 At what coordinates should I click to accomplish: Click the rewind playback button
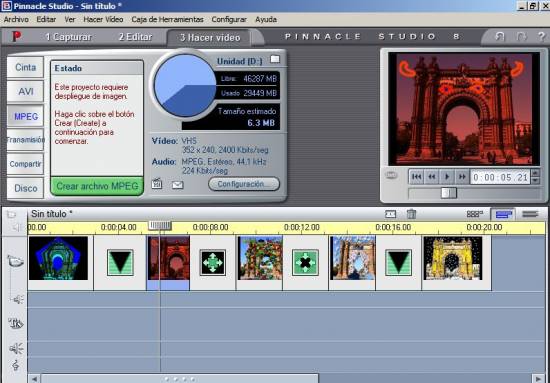click(x=431, y=177)
